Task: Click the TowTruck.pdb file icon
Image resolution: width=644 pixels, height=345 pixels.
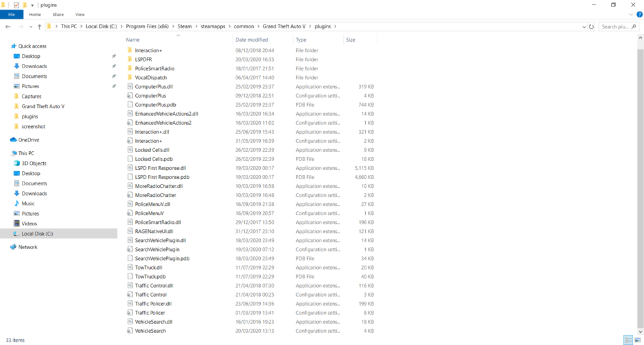Action: pyautogui.click(x=130, y=276)
